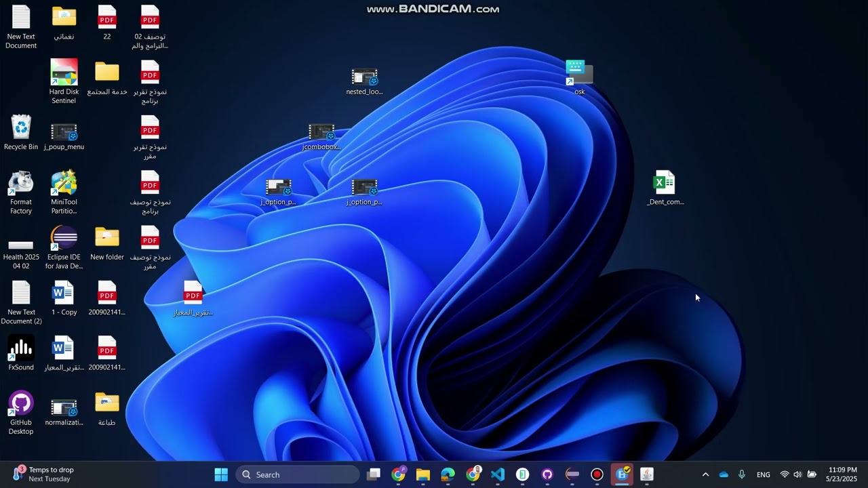Launch Microsoft Edge from the taskbar
The width and height of the screenshot is (868, 488).
pyautogui.click(x=448, y=474)
